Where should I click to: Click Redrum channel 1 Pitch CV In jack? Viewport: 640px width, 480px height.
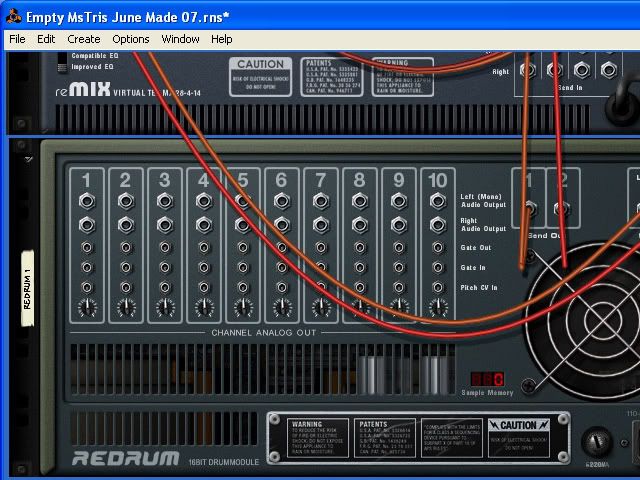pyautogui.click(x=87, y=287)
